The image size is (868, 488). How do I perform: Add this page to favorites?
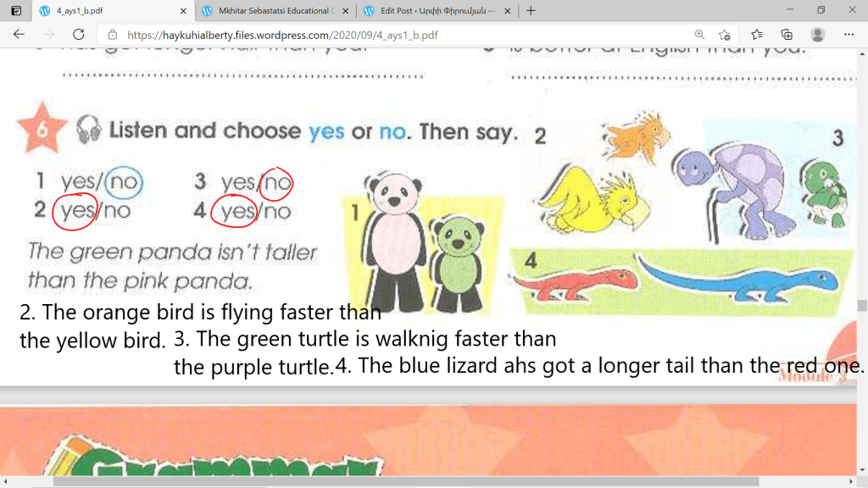click(x=724, y=35)
